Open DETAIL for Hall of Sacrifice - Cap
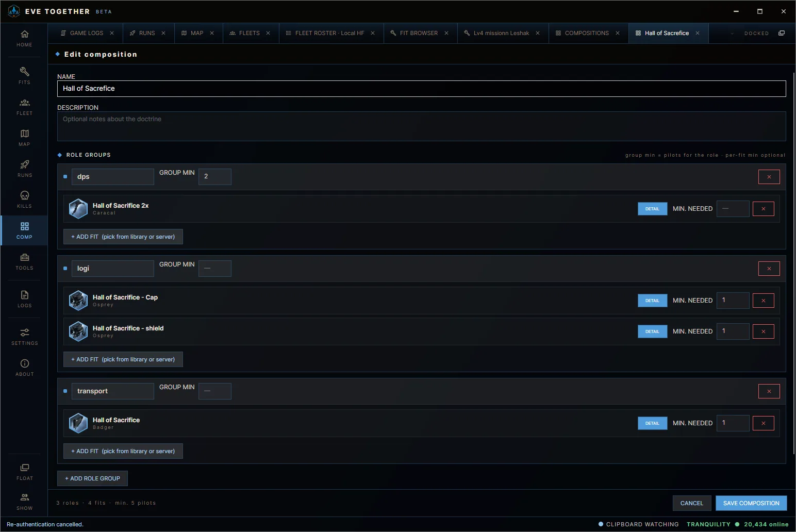This screenshot has width=796, height=532. tap(652, 301)
